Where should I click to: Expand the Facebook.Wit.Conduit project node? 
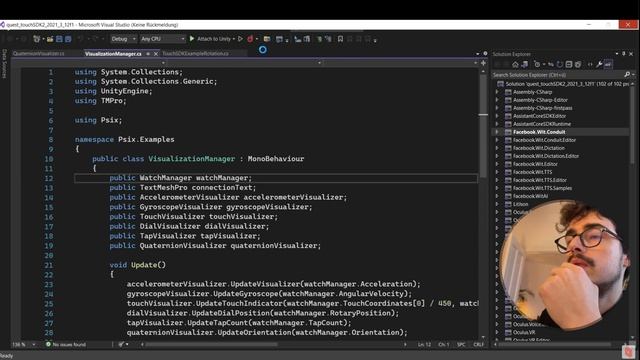[497, 132]
